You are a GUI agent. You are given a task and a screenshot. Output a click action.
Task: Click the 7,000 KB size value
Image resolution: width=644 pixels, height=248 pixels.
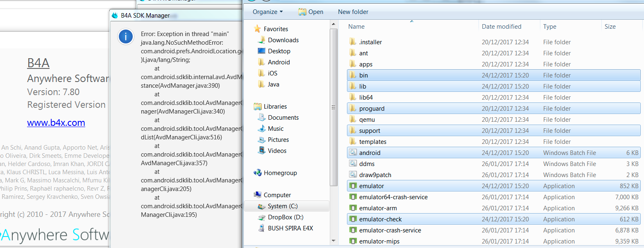pos(627,197)
